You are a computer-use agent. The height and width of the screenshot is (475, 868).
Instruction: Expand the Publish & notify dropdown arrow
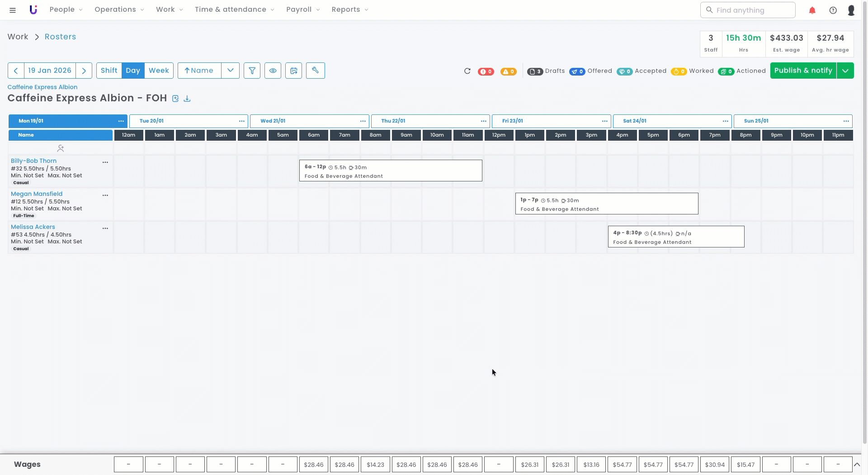pos(845,71)
